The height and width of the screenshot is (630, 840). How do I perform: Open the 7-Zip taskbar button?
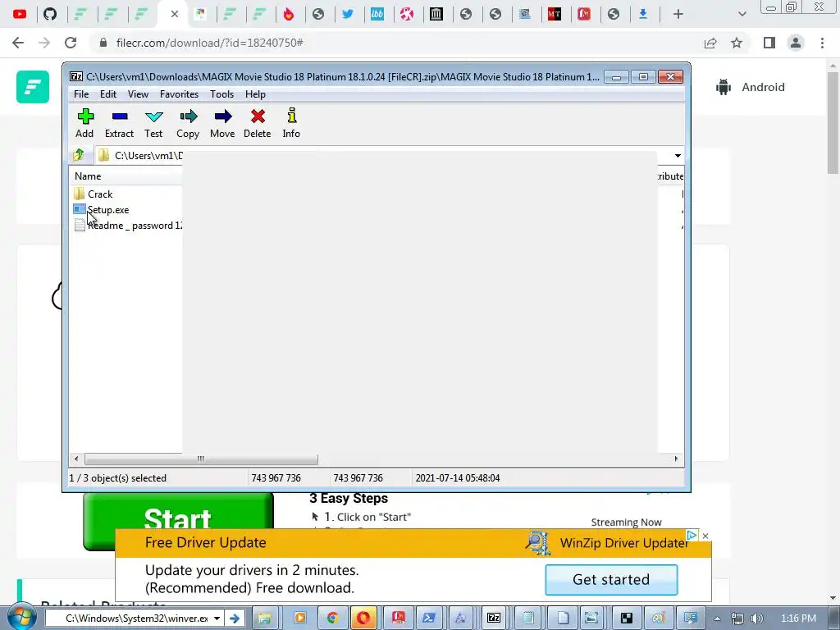pyautogui.click(x=494, y=619)
